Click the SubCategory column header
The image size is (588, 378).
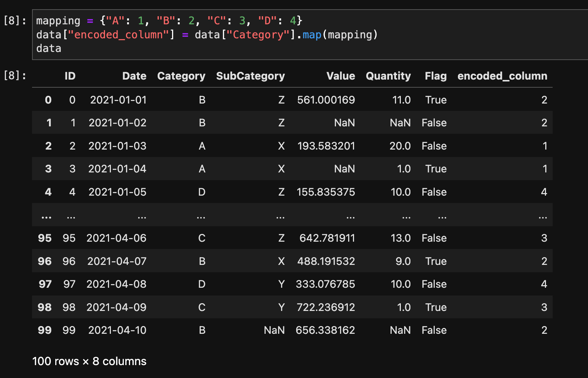[x=251, y=76]
